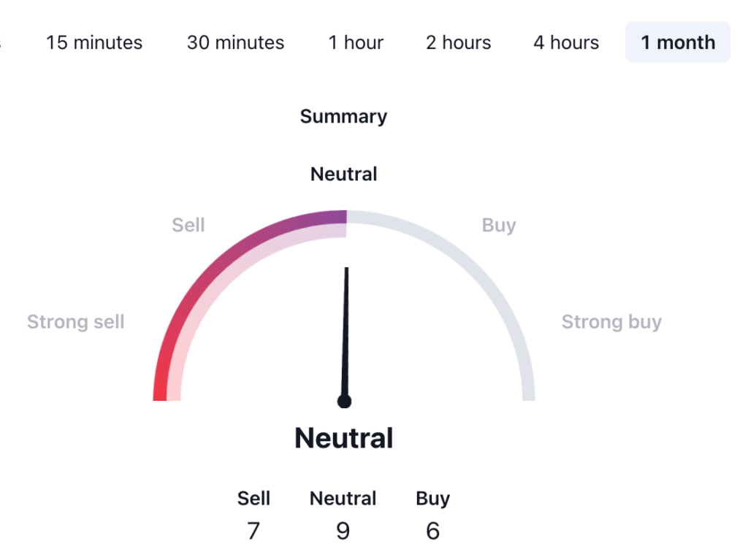This screenshot has height=560, width=748.
Task: Click the gray Sell label beside the gauge arc
Action: tap(188, 226)
